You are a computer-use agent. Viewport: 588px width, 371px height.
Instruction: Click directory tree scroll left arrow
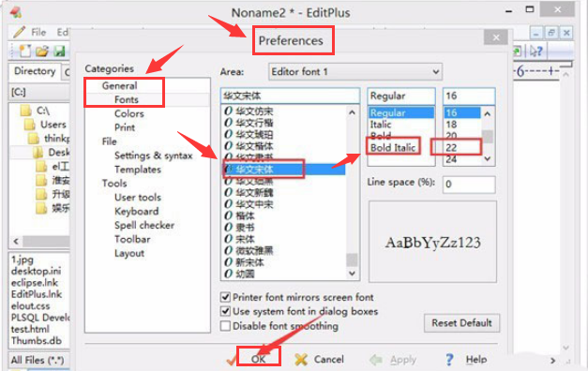(x=16, y=242)
